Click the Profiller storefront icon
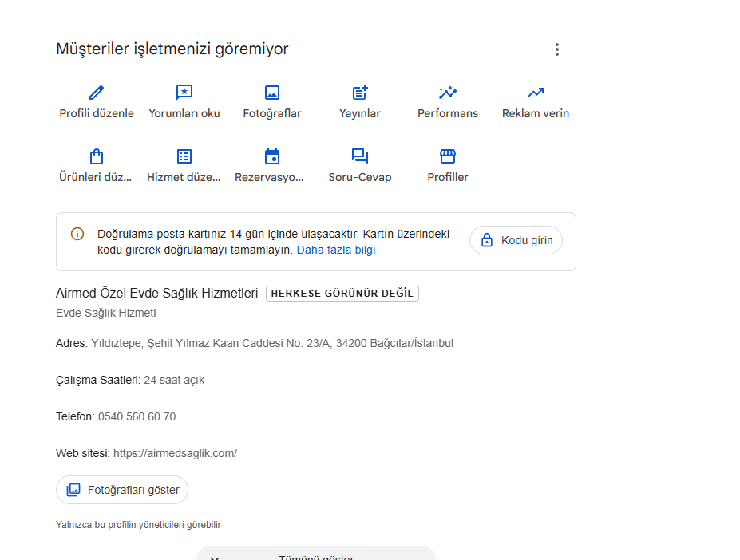 pyautogui.click(x=447, y=156)
